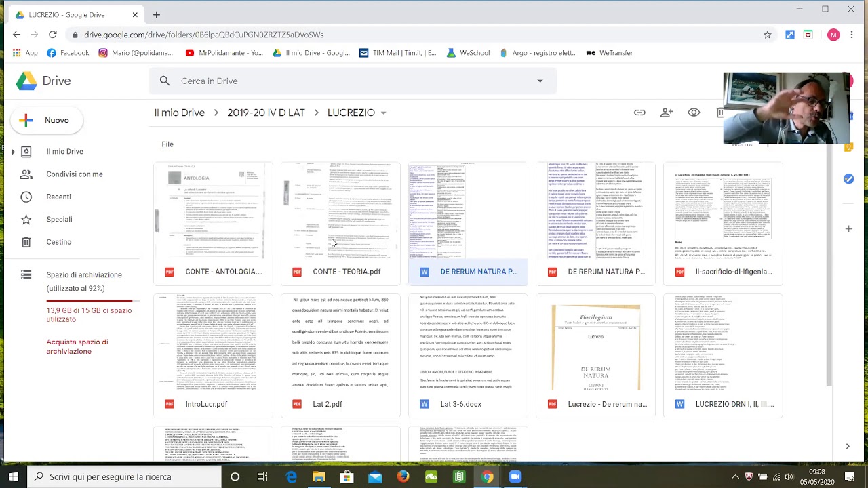Open Firefox from taskbar
Viewport: 868px width, 488px height.
[x=403, y=477]
